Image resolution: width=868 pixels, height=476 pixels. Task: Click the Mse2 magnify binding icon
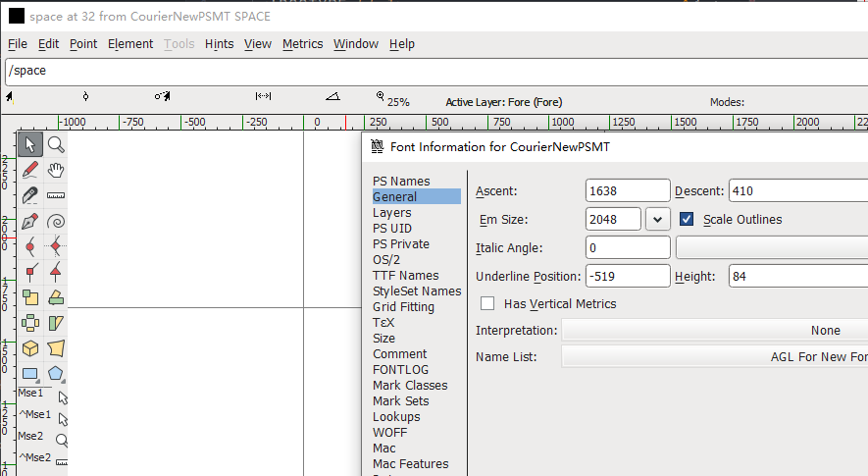click(x=62, y=441)
